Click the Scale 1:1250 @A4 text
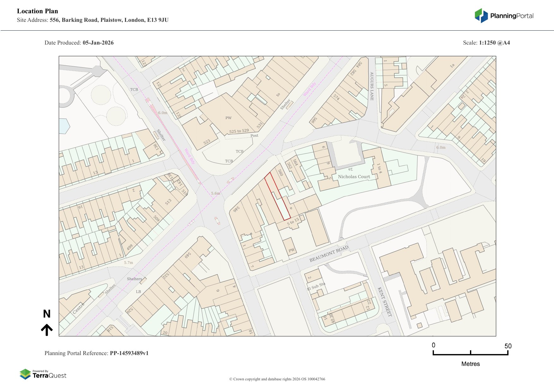Viewport: 554px width, 392px height. [486, 43]
